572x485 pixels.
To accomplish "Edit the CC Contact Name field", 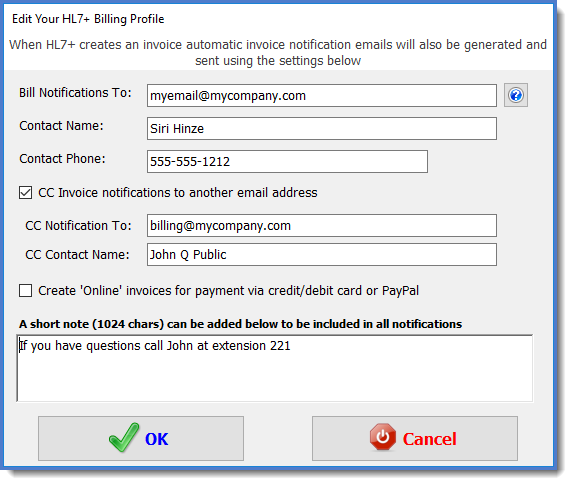I will point(321,255).
